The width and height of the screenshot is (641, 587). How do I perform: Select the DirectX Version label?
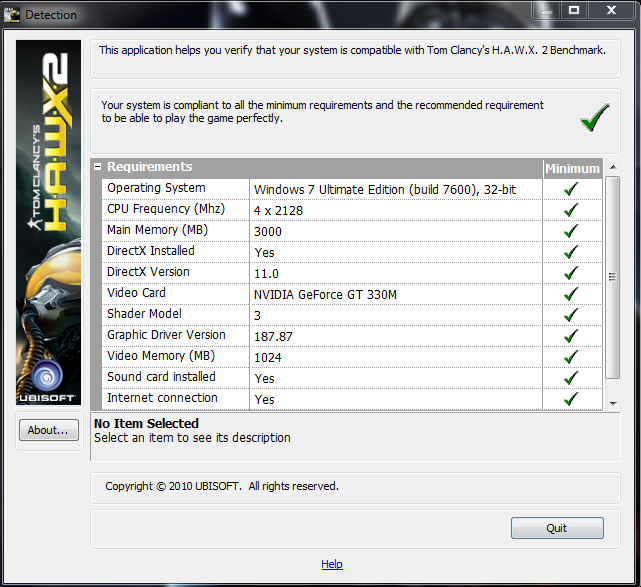pos(148,272)
